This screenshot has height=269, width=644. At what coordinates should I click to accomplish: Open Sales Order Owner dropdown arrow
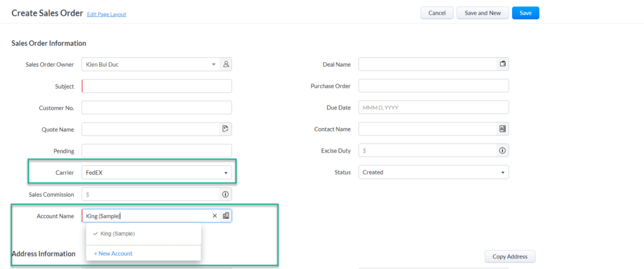pos(214,65)
